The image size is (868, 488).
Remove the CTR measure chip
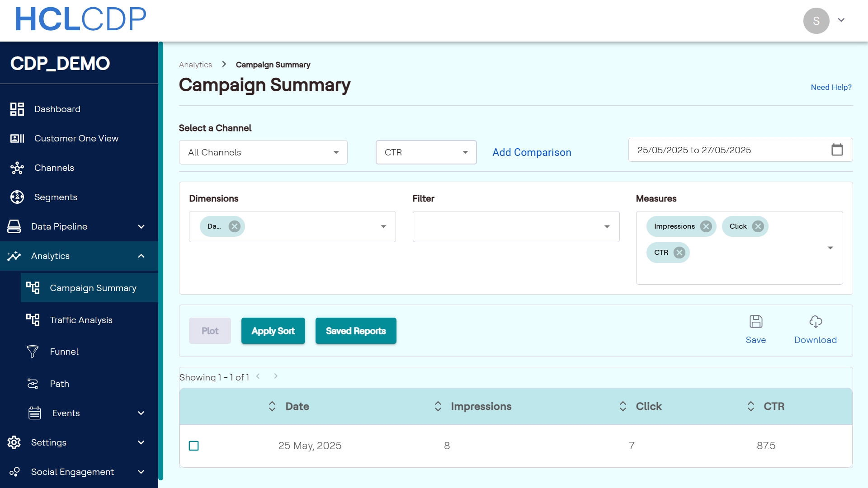point(679,253)
